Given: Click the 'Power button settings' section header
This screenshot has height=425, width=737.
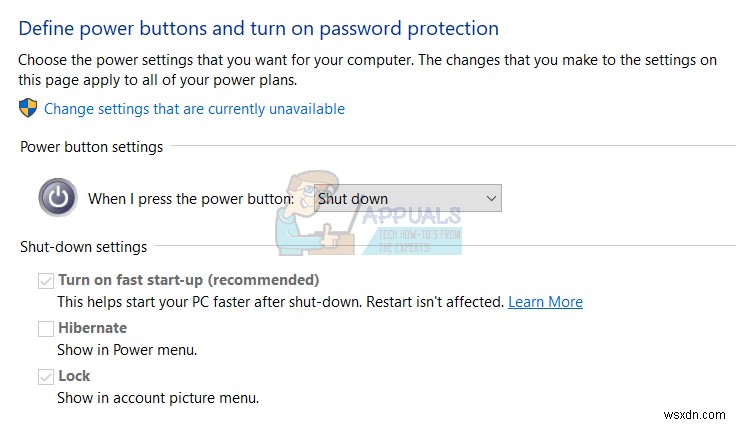Looking at the screenshot, I should 91,147.
